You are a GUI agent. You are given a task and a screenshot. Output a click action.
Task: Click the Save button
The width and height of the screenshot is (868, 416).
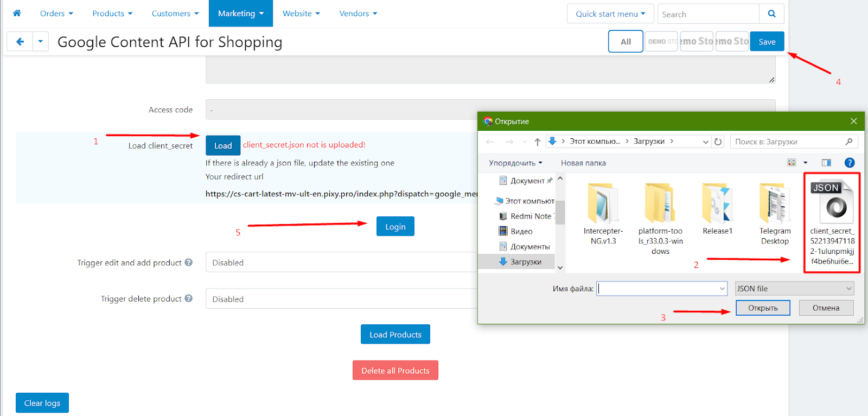pos(767,41)
